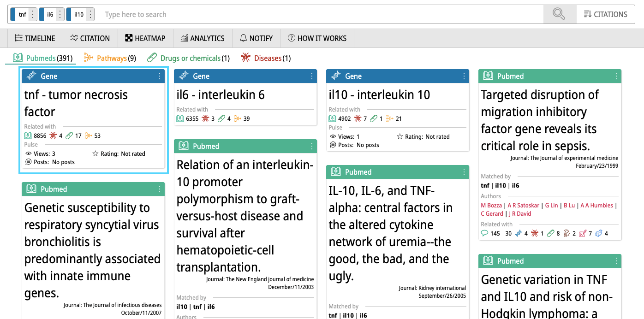Click the DNA icon on tnf gene card
Image resolution: width=644 pixels, height=319 pixels.
pos(32,76)
